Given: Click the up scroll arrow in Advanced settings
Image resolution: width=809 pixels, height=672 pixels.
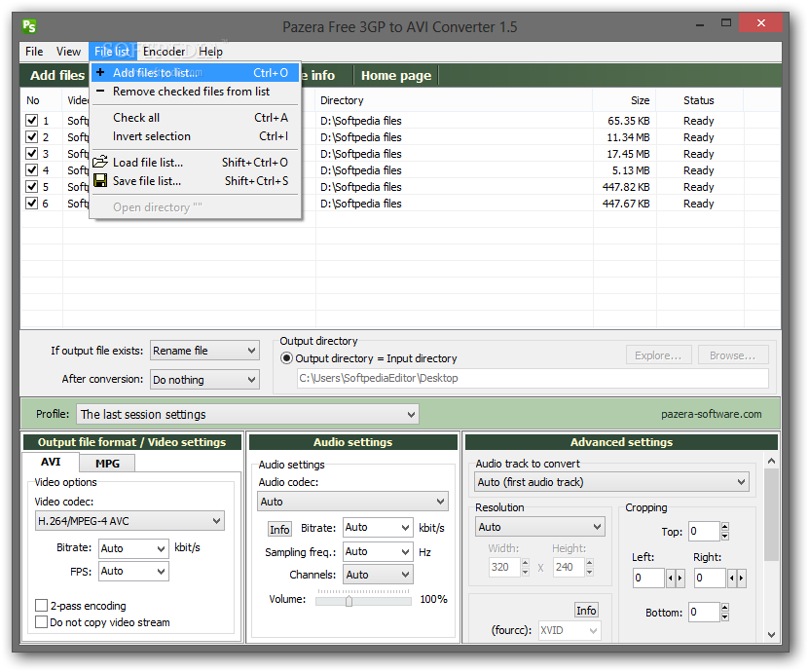Looking at the screenshot, I should point(771,461).
